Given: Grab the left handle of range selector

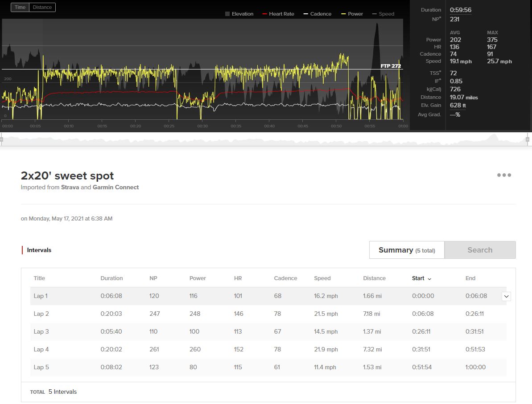Looking at the screenshot, I should click(x=1, y=139).
